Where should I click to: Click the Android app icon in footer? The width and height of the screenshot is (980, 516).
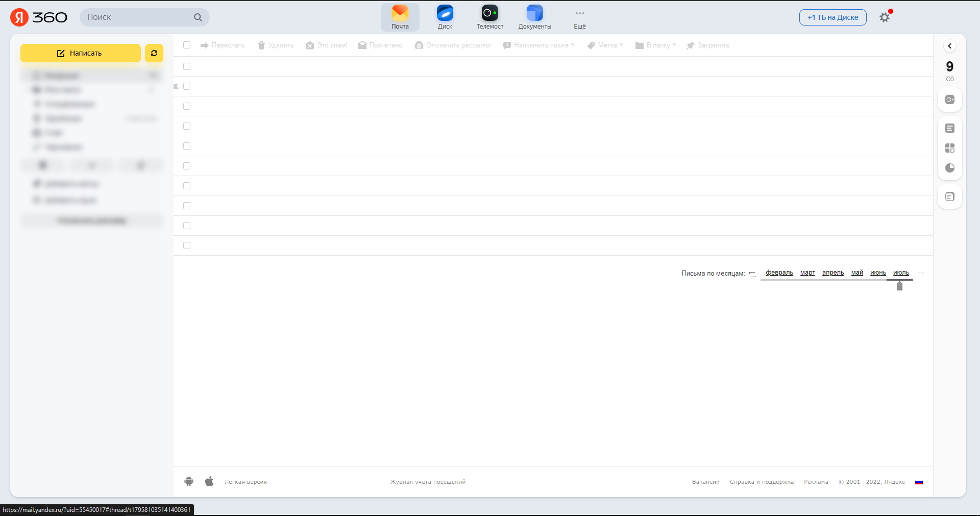189,481
